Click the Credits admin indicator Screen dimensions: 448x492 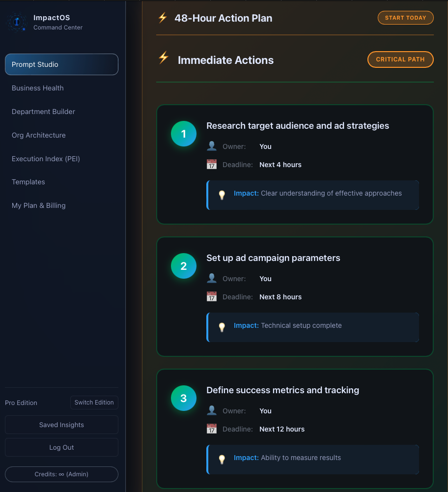point(61,474)
